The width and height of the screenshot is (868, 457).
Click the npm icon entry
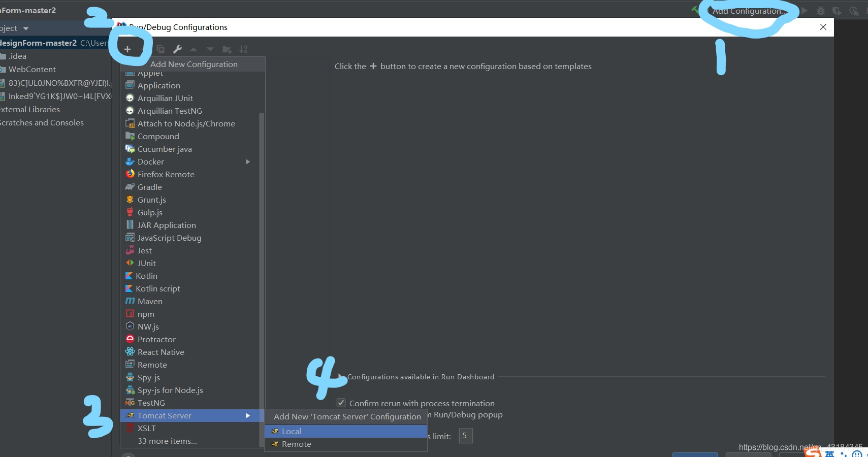pyautogui.click(x=130, y=314)
